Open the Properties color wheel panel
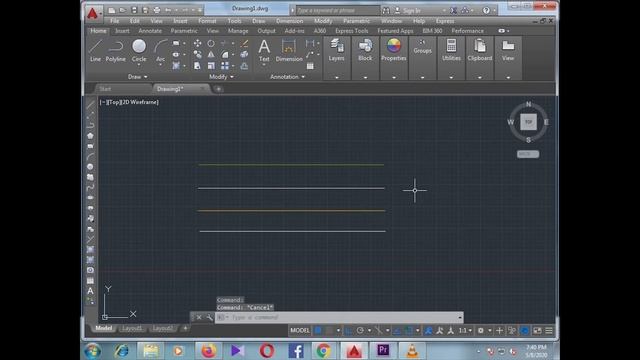This screenshot has width=640, height=360. pyautogui.click(x=393, y=50)
